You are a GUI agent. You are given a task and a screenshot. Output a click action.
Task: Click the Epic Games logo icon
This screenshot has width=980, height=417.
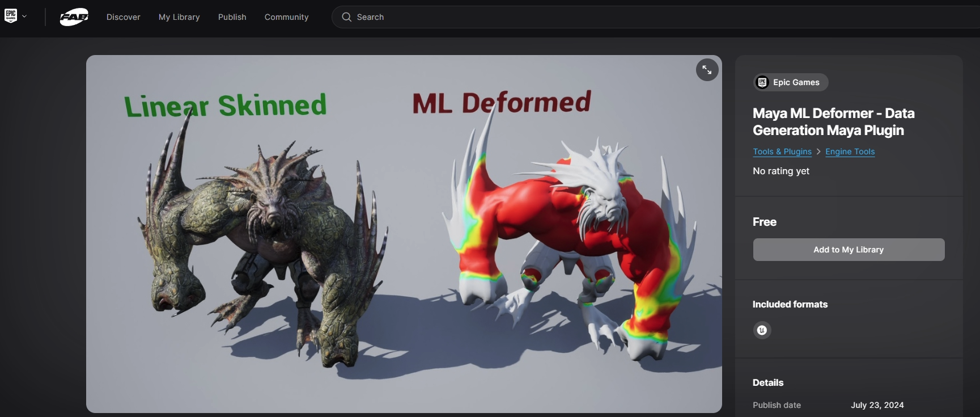11,16
